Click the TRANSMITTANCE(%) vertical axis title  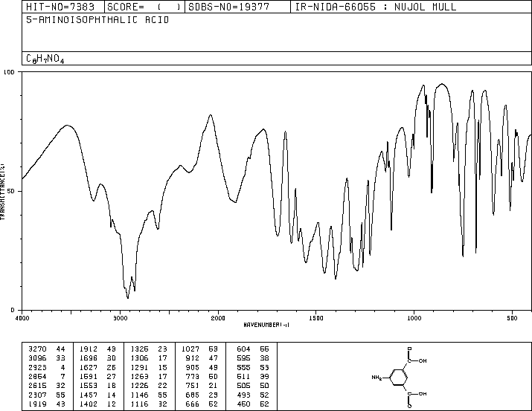pos(2,192)
